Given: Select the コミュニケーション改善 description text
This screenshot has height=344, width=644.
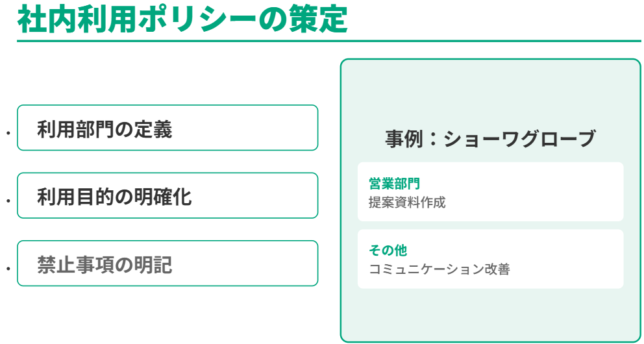Looking at the screenshot, I should [439, 269].
